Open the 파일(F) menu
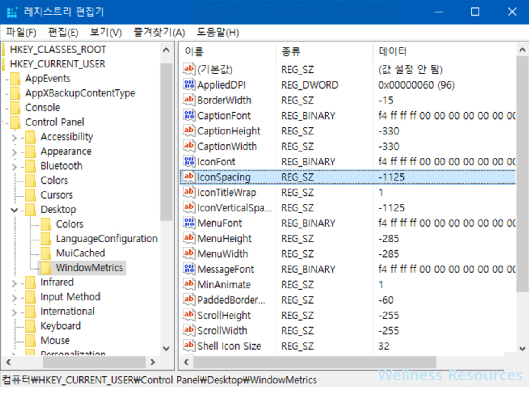532x393 pixels. click(21, 32)
